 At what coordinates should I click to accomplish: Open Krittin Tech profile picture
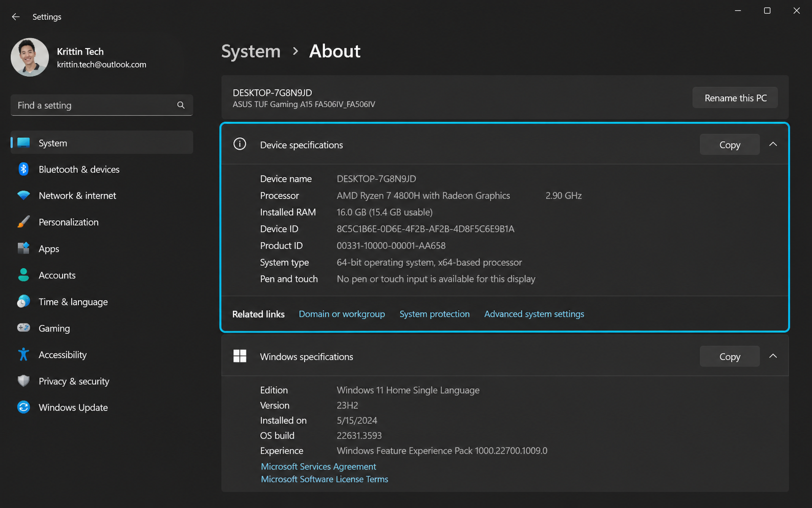click(30, 57)
